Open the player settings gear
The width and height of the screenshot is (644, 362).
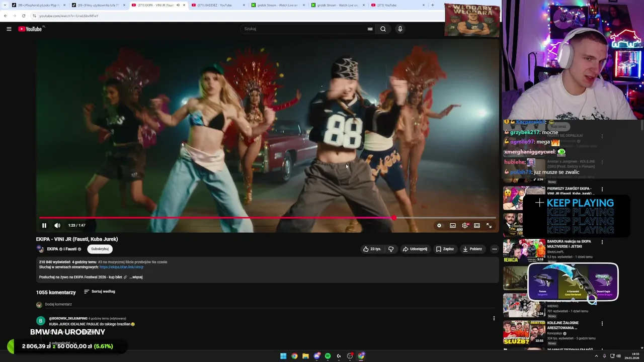click(465, 226)
